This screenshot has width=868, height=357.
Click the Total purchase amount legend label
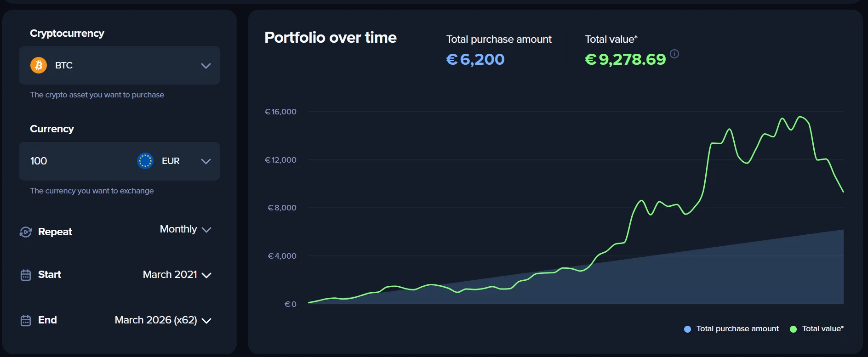click(x=737, y=329)
